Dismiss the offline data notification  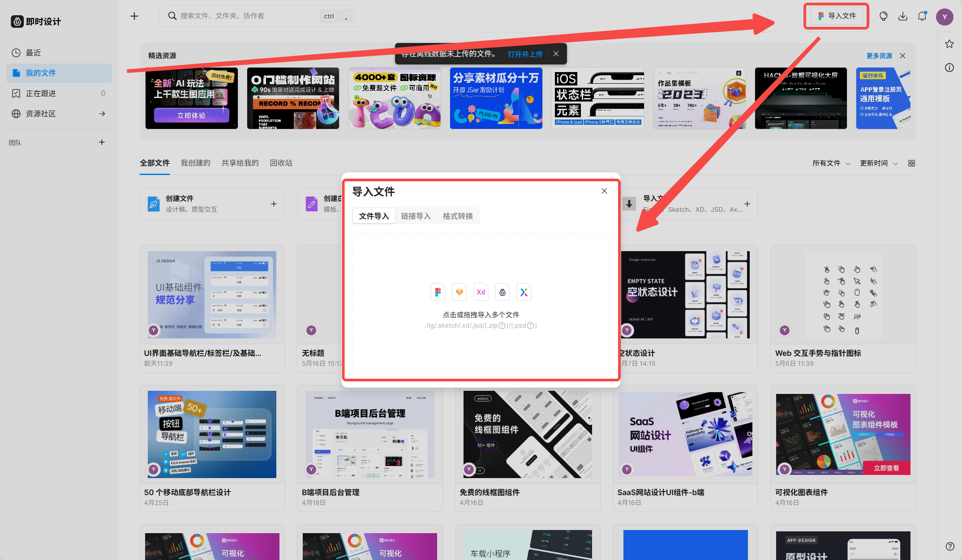[556, 54]
